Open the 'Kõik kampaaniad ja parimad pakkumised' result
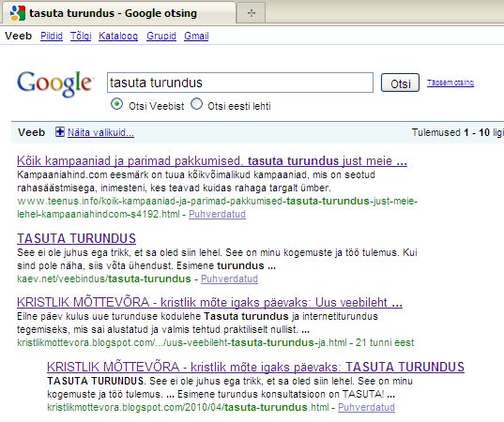The width and height of the screenshot is (504, 422). pyautogui.click(x=212, y=160)
